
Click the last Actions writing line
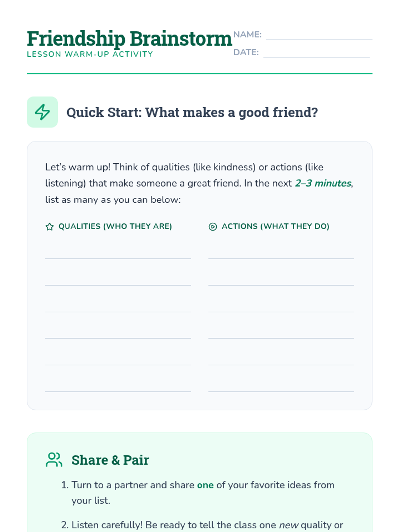(x=281, y=385)
